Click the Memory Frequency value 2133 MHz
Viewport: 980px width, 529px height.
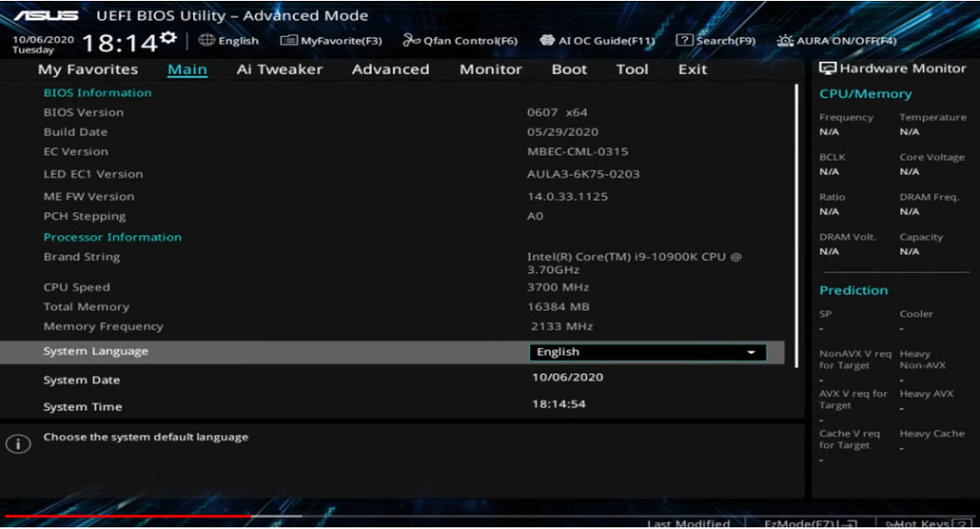(562, 326)
